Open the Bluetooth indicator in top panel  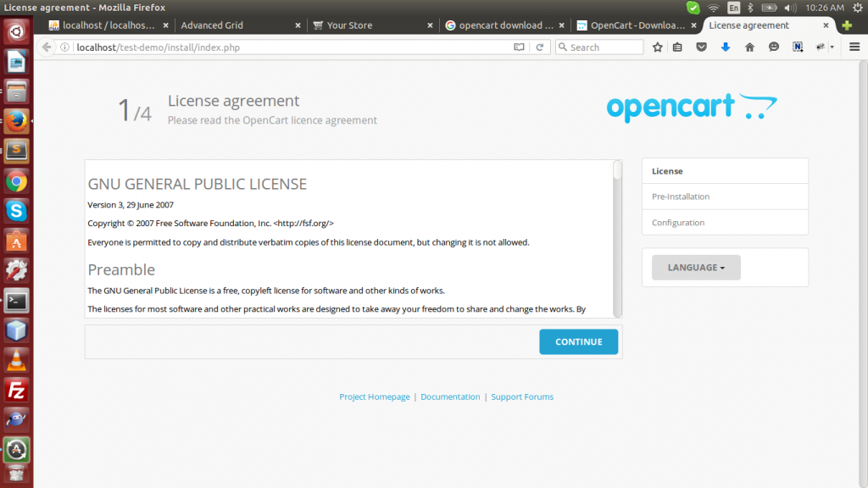click(751, 8)
